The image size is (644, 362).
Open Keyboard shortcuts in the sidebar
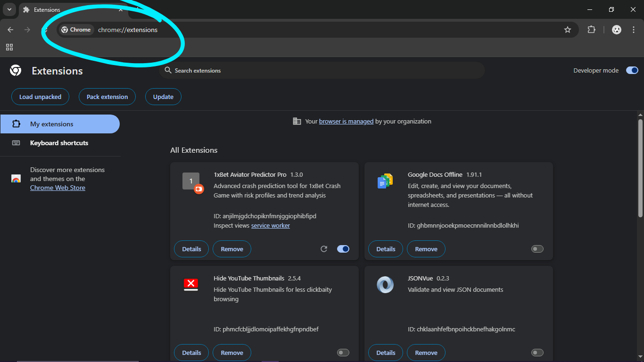[59, 143]
